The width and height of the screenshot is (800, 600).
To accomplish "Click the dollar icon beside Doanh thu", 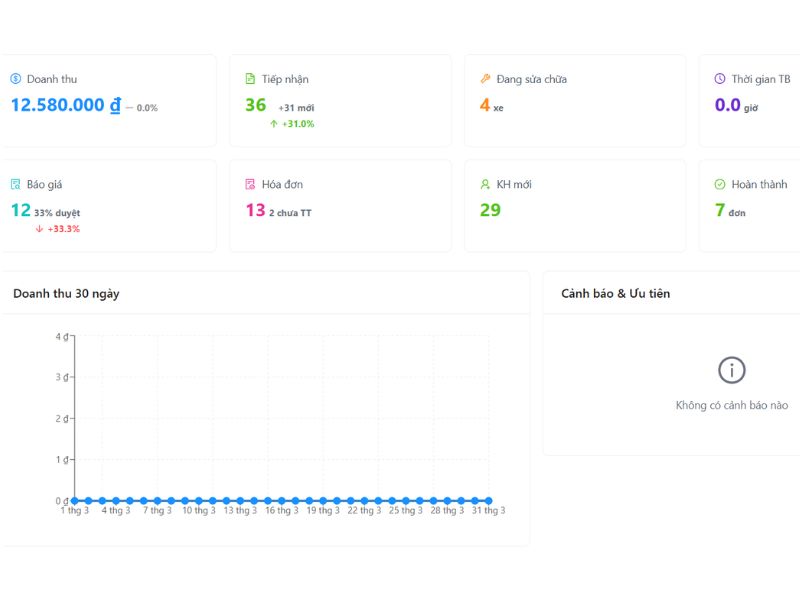I will (x=16, y=79).
